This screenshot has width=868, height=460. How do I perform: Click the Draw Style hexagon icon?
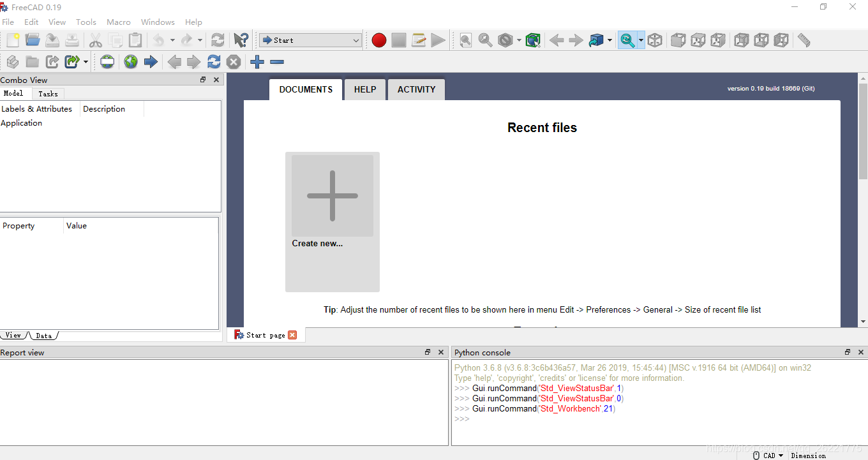point(505,40)
